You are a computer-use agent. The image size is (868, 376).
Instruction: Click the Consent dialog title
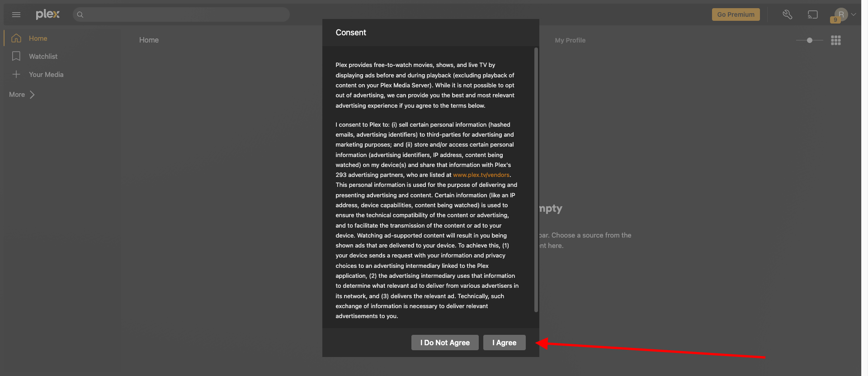coord(351,33)
